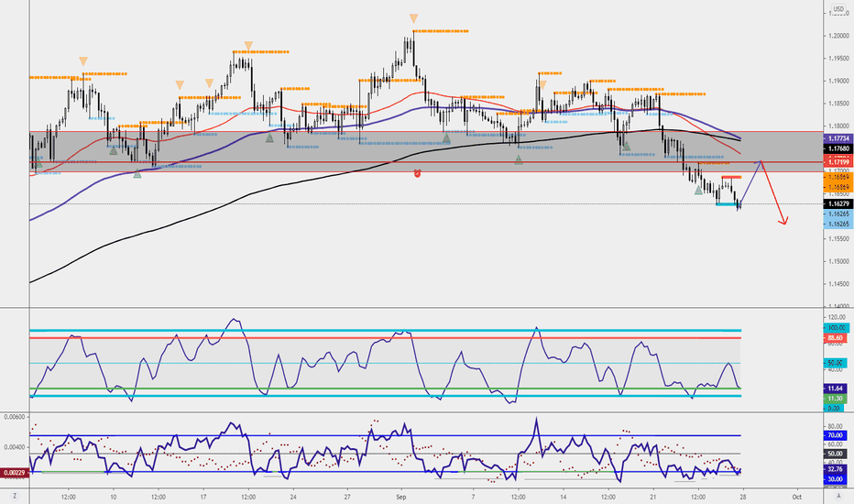
Task: Click the 0.00400 left axis tick
Action: coord(14,447)
